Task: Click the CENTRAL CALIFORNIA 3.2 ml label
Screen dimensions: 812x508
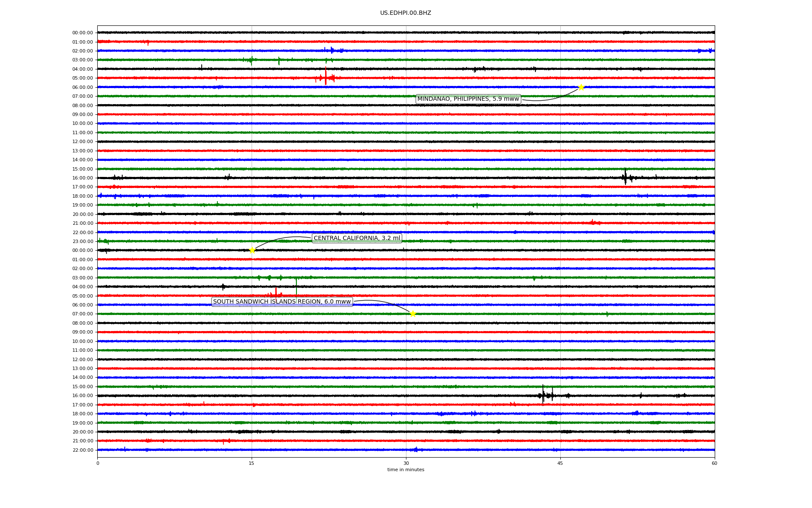Action: point(357,238)
